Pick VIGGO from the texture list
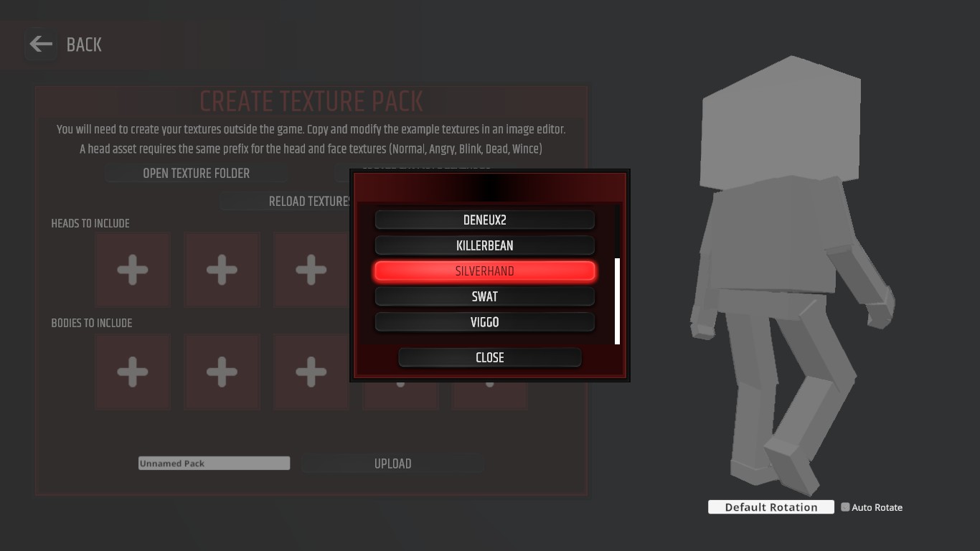The width and height of the screenshot is (980, 551). 485,322
